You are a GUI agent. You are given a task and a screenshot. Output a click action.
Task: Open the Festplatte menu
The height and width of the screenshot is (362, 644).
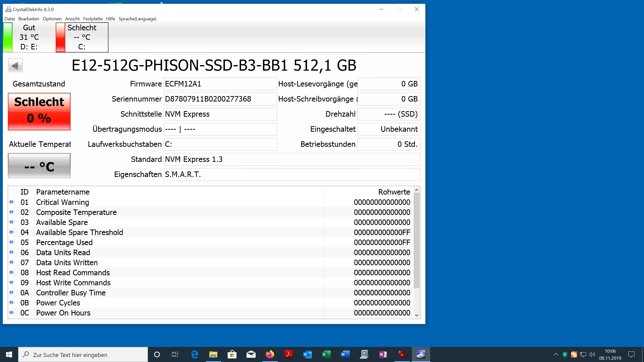tap(93, 19)
